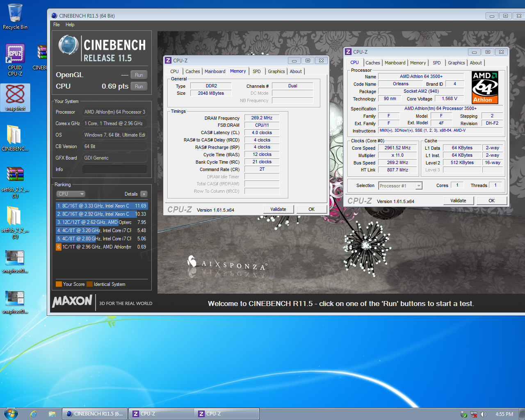This screenshot has width=525, height=420.
Task: Click OK in the Memory CPU-Z window
Action: pos(311,209)
